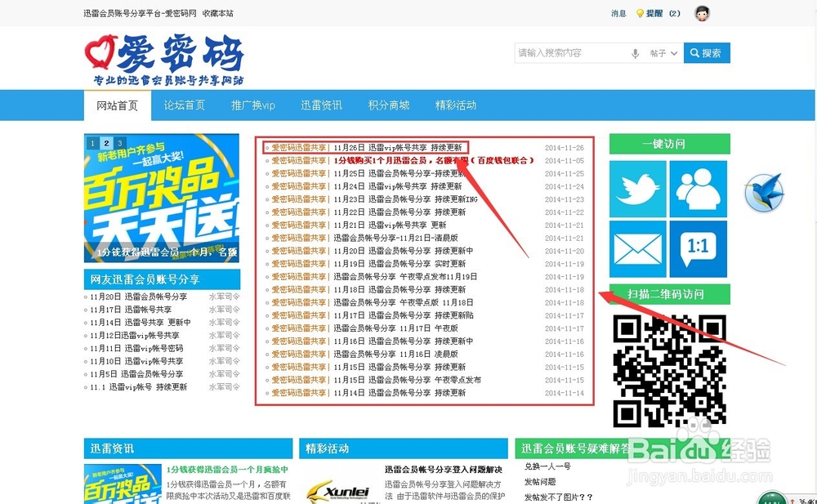Click the 精彩活动 section header at bottom
Viewport: 817px width, 504px height.
404,448
